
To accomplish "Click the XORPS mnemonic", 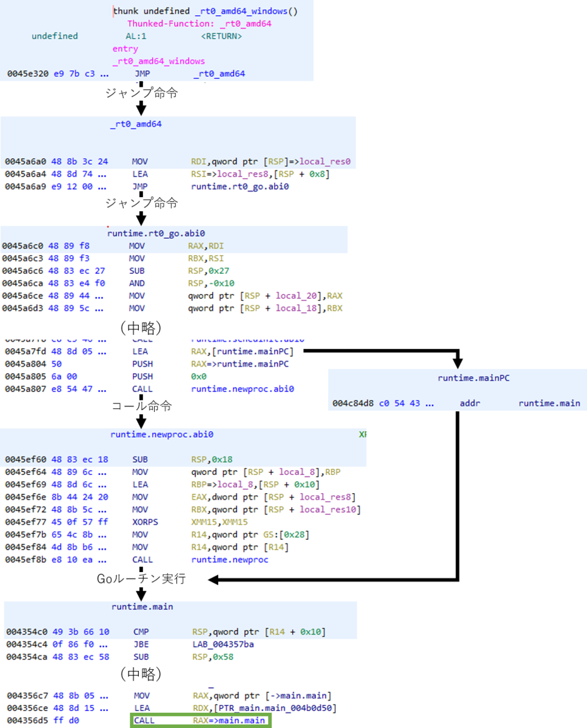I will pos(144,522).
